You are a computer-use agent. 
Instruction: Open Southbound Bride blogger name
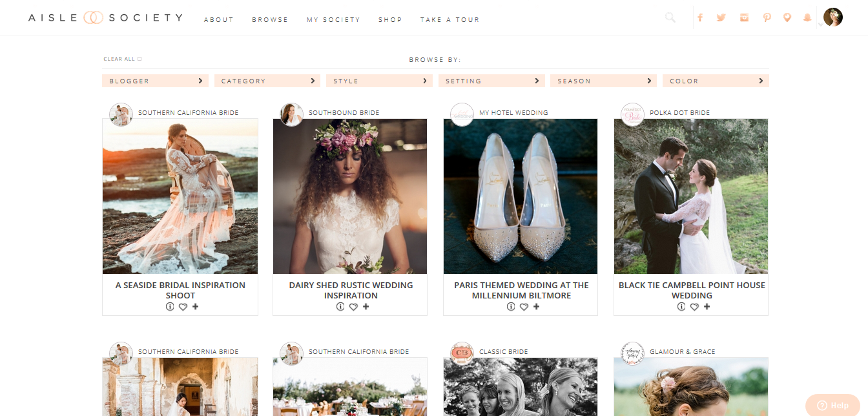[344, 113]
